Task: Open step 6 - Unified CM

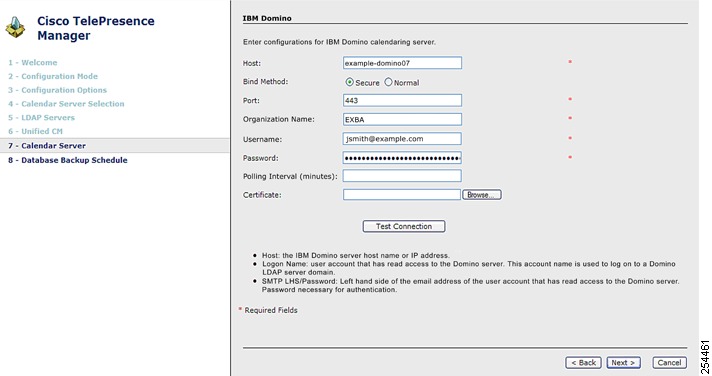Action: (x=35, y=131)
